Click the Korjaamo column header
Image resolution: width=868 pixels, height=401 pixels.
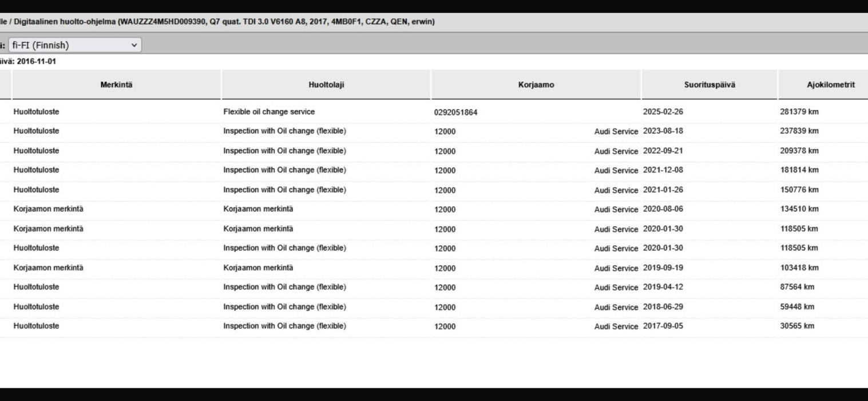pos(536,85)
